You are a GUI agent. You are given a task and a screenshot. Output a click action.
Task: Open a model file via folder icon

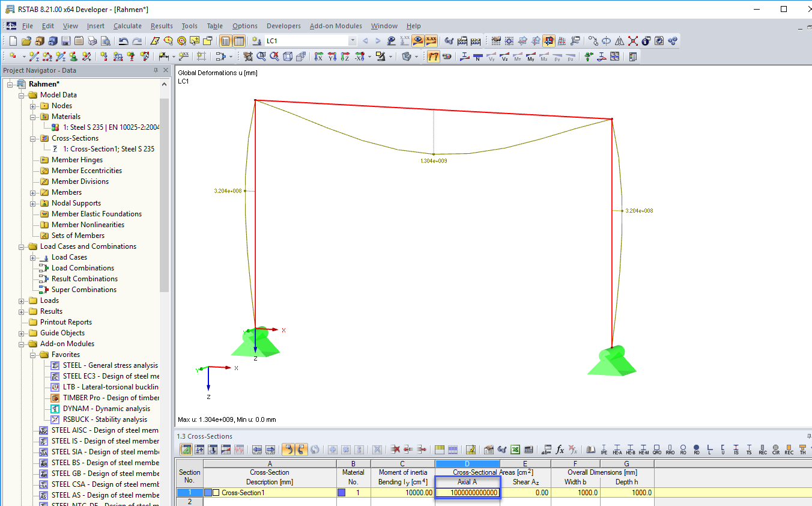(26, 41)
